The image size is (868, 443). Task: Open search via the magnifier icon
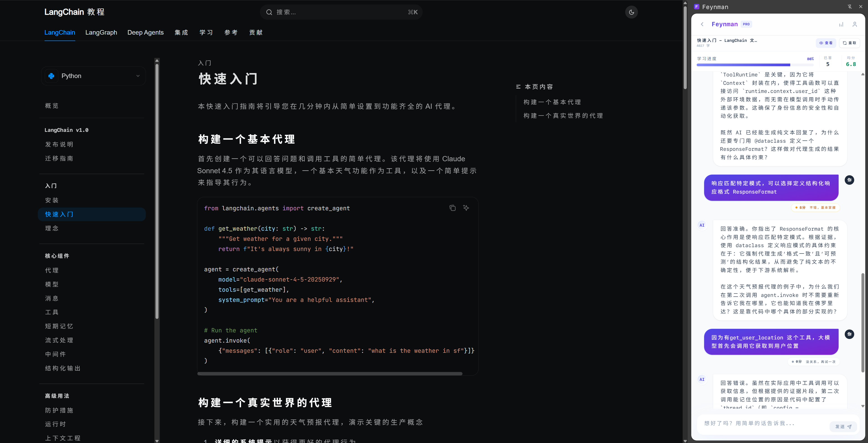pos(269,12)
